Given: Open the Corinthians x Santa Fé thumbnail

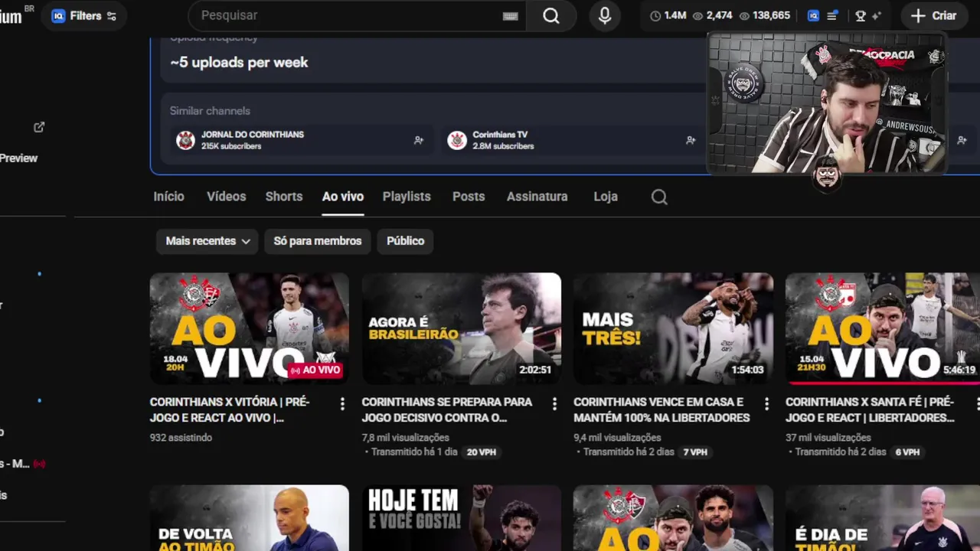Looking at the screenshot, I should pyautogui.click(x=883, y=329).
